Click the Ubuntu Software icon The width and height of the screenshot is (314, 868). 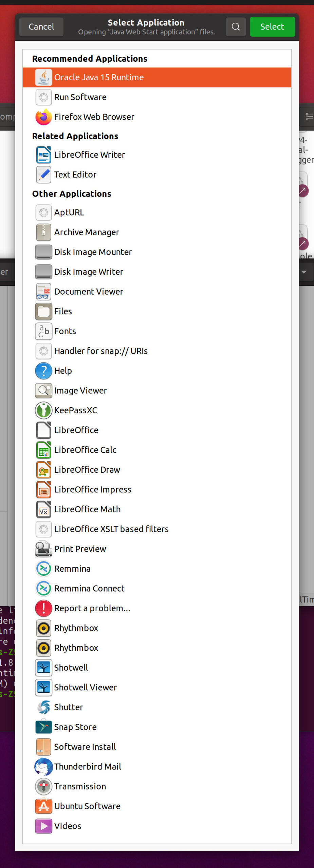[x=43, y=806]
